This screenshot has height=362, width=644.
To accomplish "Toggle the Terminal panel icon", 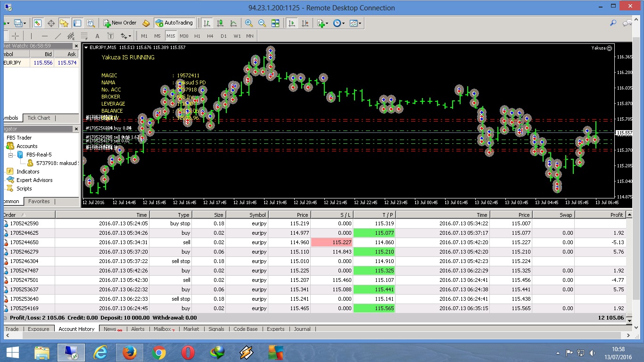I will [x=77, y=23].
